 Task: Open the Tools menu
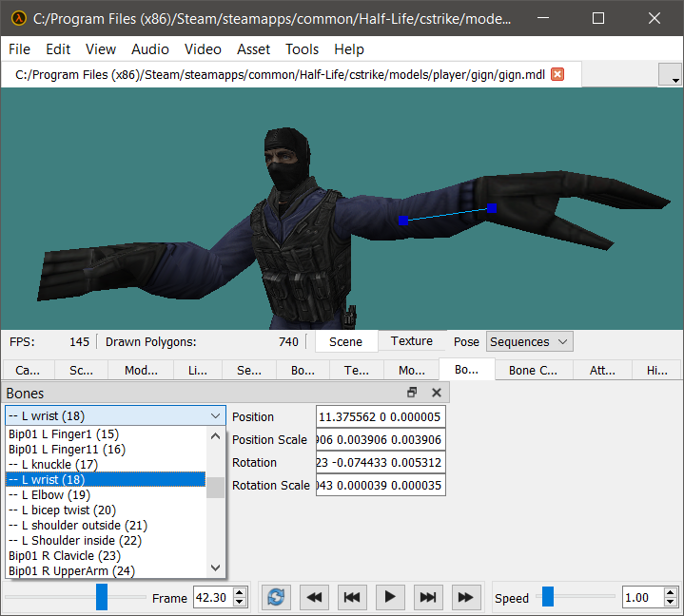(302, 49)
